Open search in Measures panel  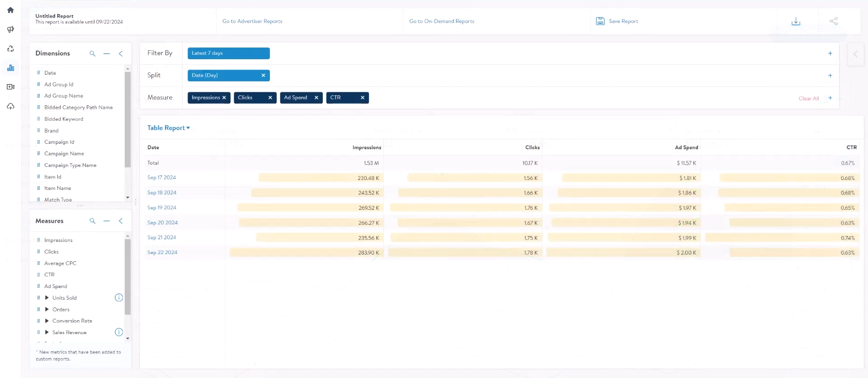93,221
